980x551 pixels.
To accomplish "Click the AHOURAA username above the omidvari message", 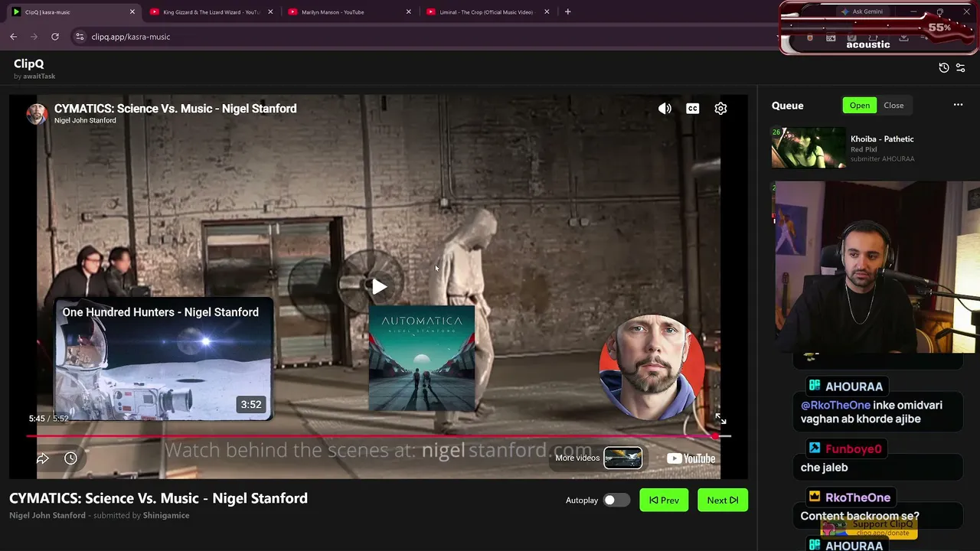I will pyautogui.click(x=854, y=386).
